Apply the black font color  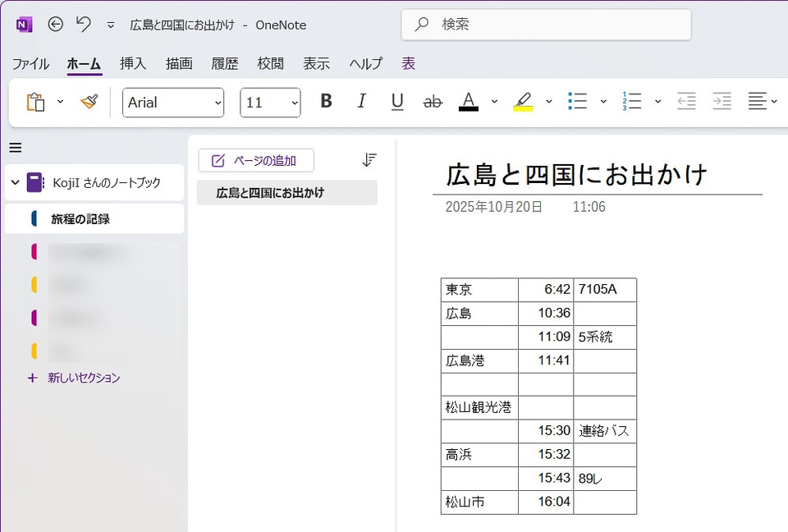(x=469, y=102)
